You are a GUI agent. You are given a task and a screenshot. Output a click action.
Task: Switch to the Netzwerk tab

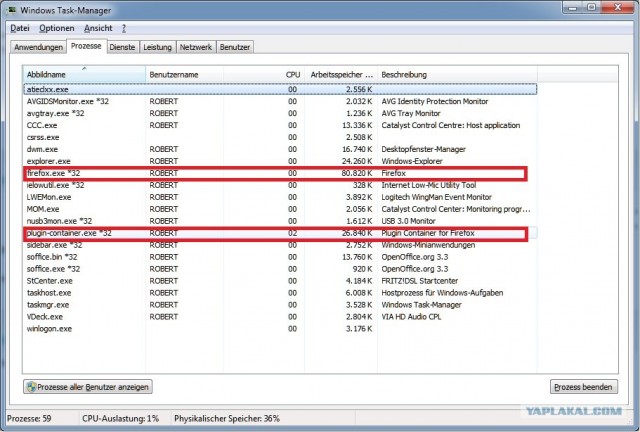[x=196, y=47]
